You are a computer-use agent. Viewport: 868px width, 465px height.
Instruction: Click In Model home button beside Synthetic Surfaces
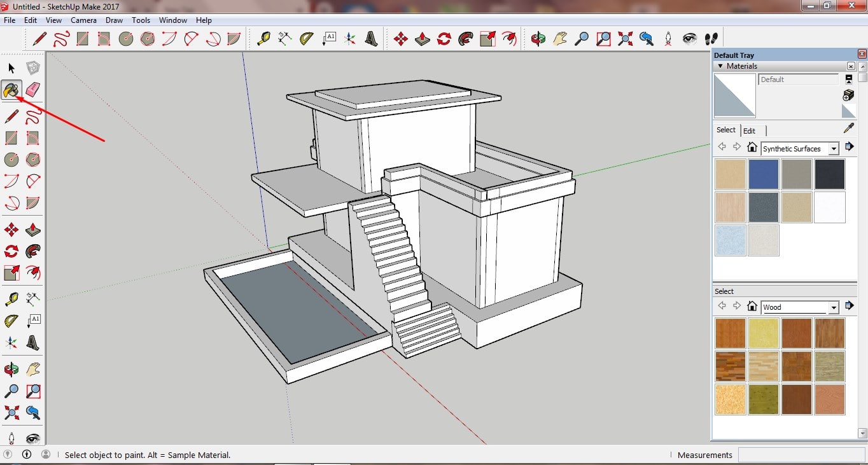[752, 148]
